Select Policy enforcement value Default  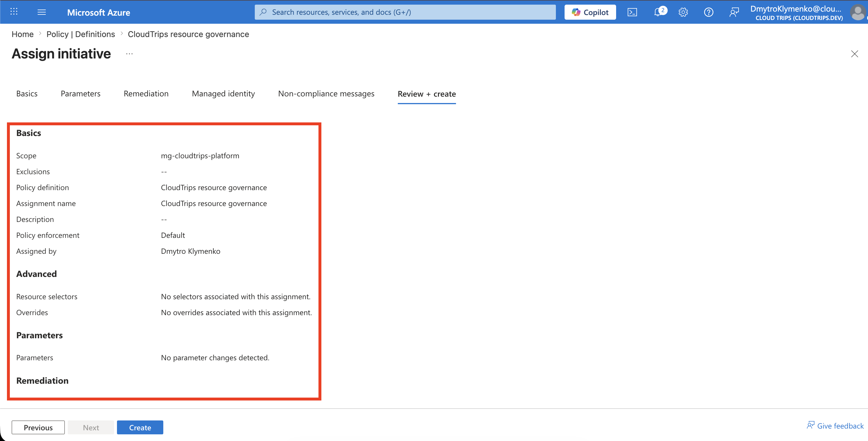[173, 235]
